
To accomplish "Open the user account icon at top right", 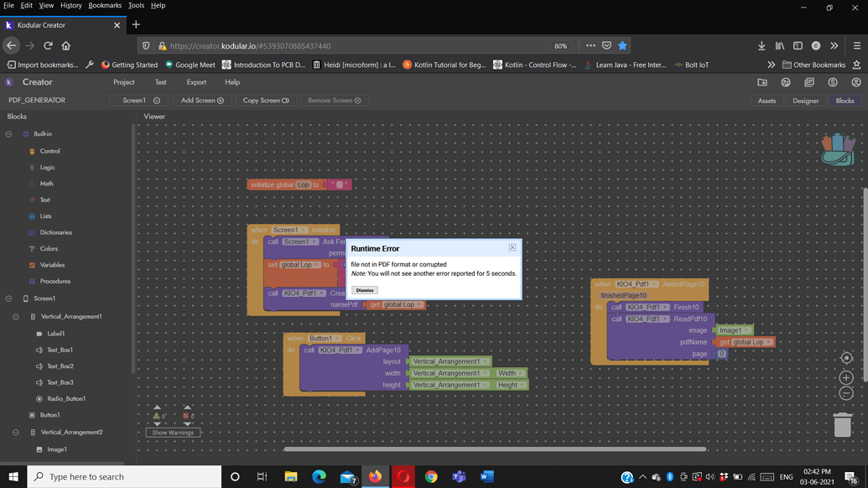I will pos(857,81).
